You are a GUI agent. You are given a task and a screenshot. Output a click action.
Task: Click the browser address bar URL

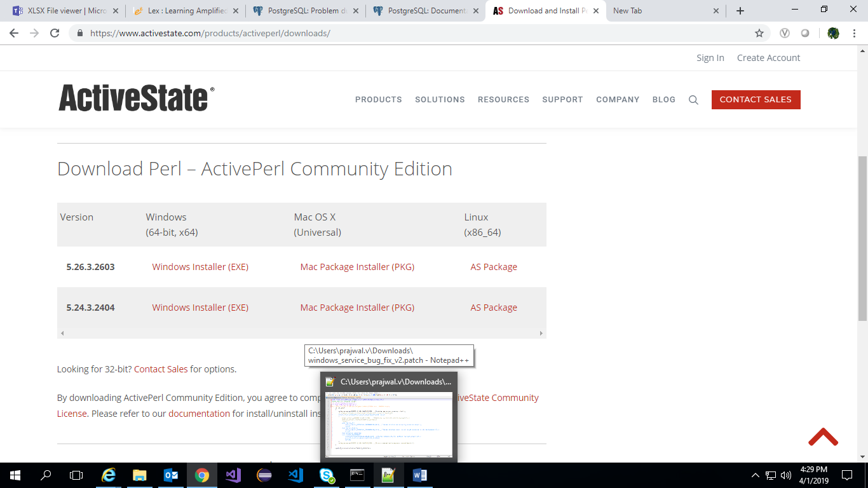210,33
